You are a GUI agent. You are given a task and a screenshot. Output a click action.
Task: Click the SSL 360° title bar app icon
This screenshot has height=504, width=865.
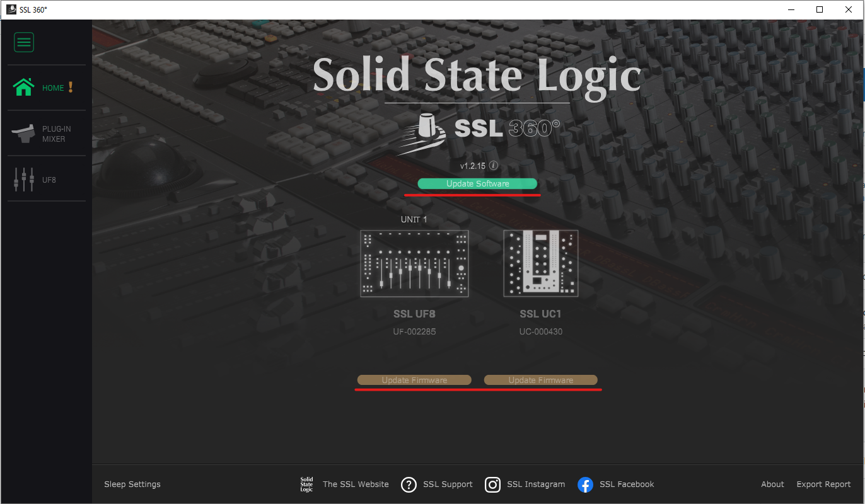[x=11, y=9]
